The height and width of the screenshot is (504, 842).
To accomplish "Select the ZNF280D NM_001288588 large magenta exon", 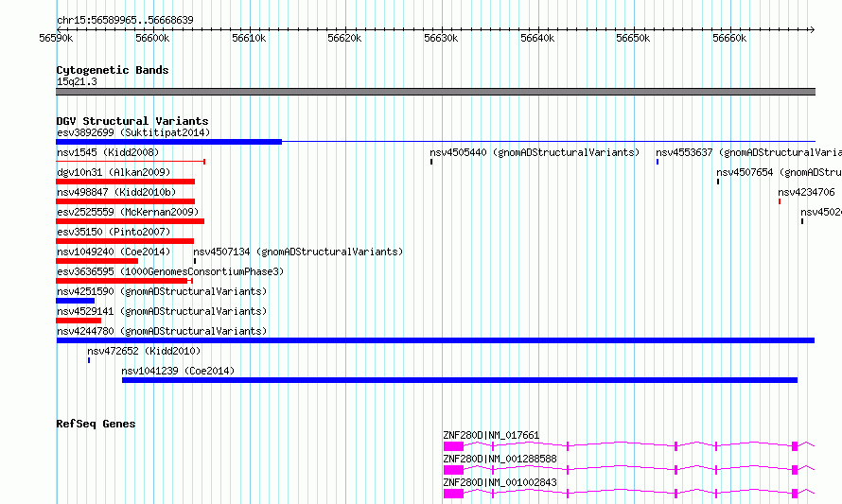I will (x=453, y=470).
